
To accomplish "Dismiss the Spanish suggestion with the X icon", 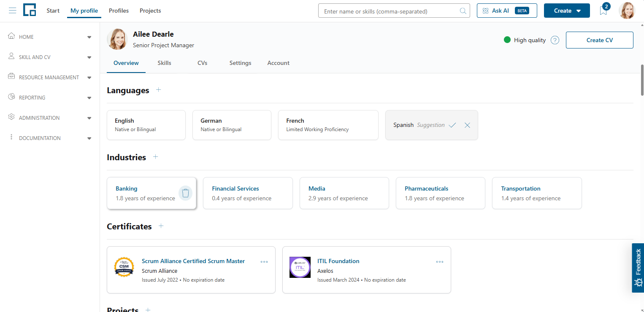I will pyautogui.click(x=467, y=125).
